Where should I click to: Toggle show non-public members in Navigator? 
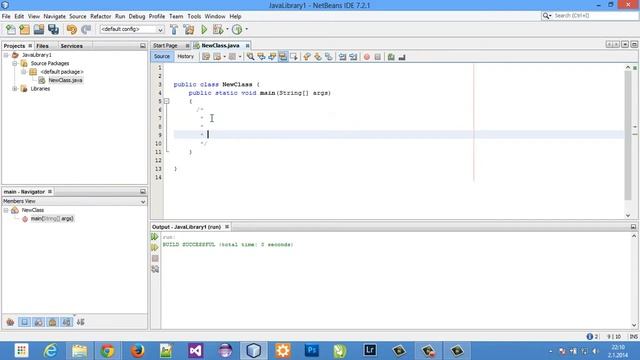click(53, 322)
